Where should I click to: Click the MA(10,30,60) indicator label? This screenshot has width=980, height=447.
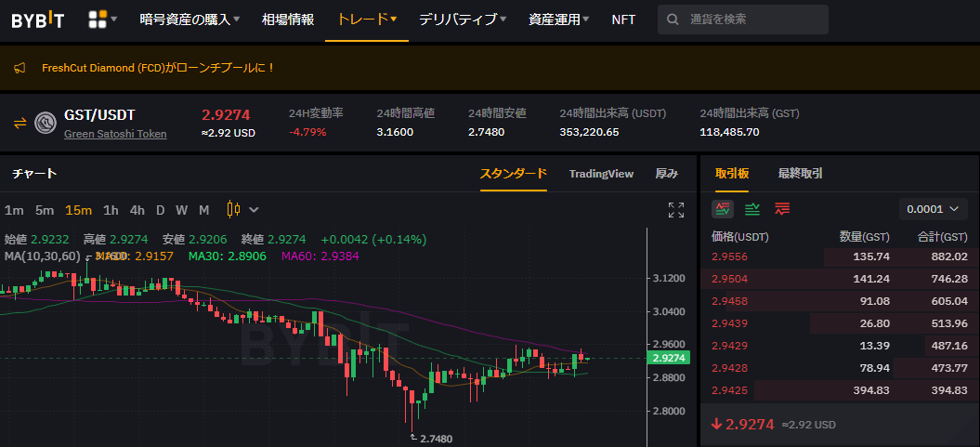(x=43, y=256)
